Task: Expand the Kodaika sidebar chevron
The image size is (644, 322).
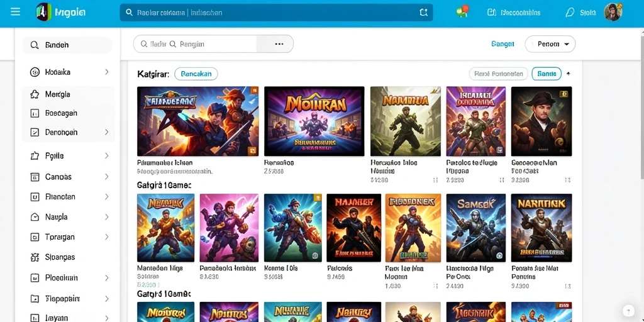Action: pyautogui.click(x=107, y=72)
